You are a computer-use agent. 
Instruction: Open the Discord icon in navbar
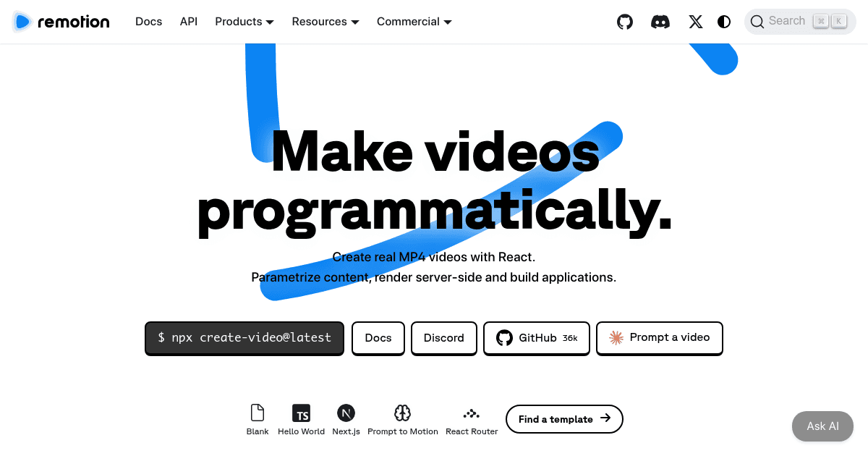click(660, 22)
